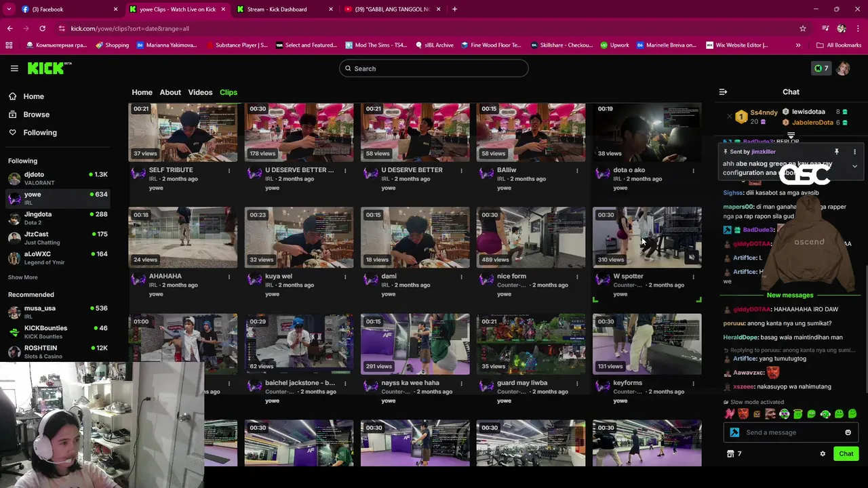Open a new browser tab

[x=454, y=9]
